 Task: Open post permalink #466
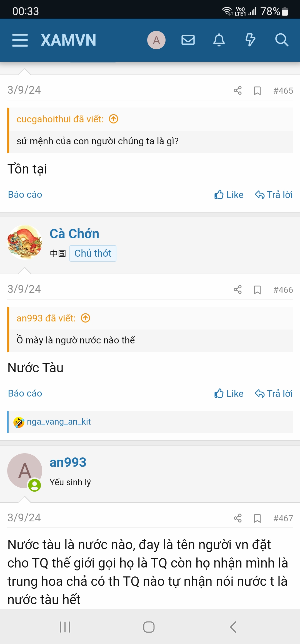pos(283,290)
